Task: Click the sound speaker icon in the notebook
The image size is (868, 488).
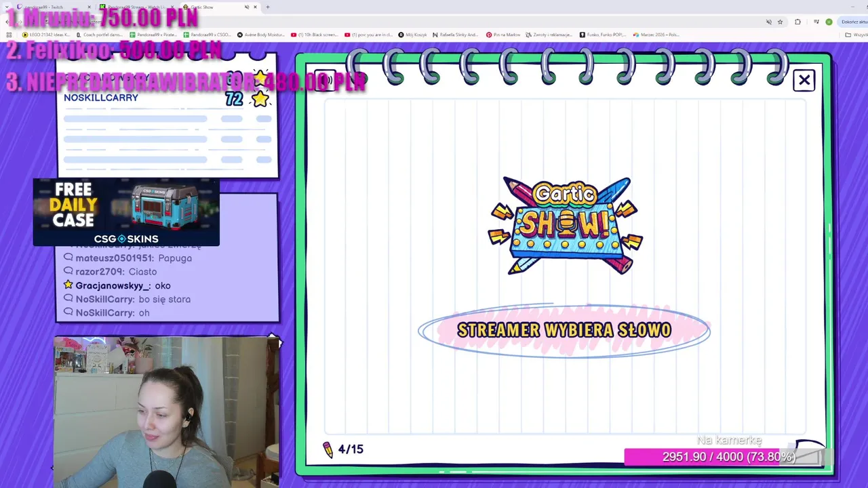Action: point(325,81)
